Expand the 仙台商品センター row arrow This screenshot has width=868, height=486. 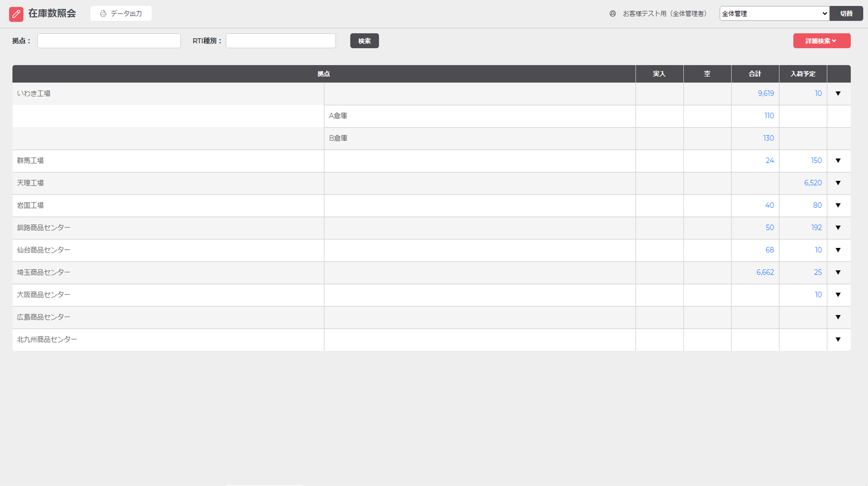pos(838,250)
